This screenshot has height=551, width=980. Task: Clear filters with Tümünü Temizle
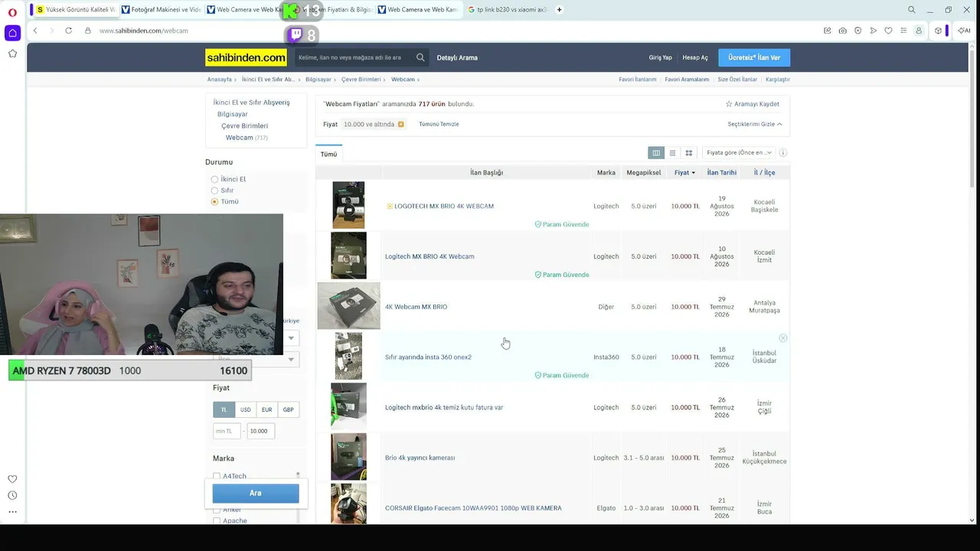coord(439,124)
